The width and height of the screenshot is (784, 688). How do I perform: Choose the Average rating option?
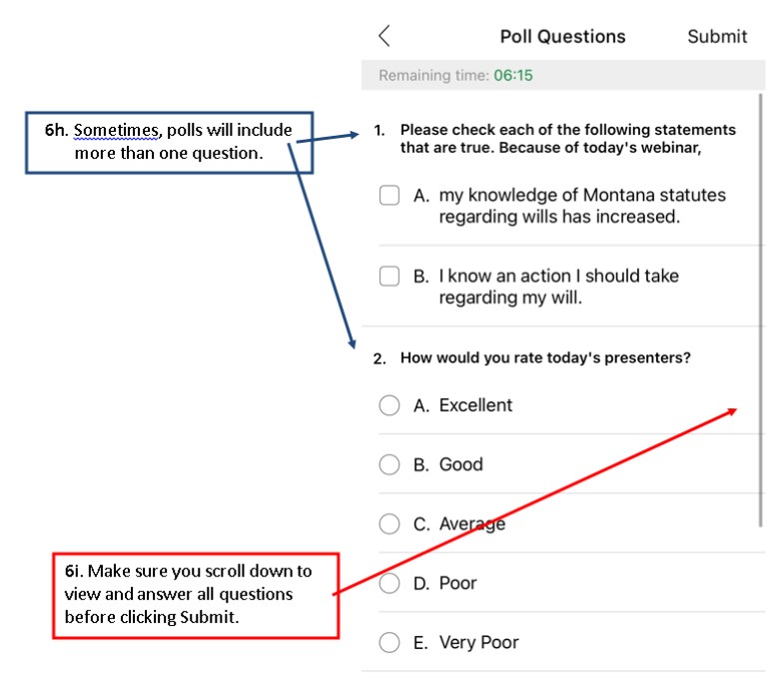[x=389, y=524]
